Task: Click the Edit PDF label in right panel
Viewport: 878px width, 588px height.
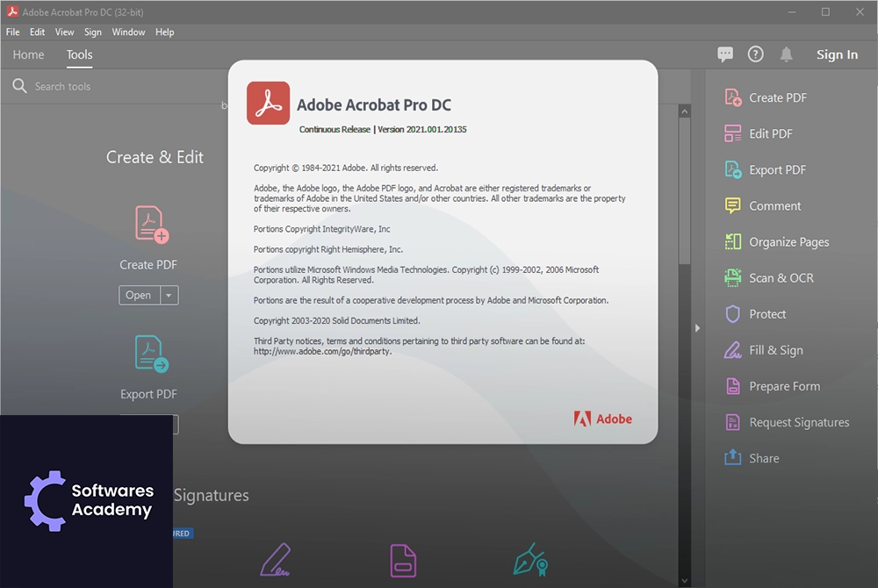Action: [771, 133]
